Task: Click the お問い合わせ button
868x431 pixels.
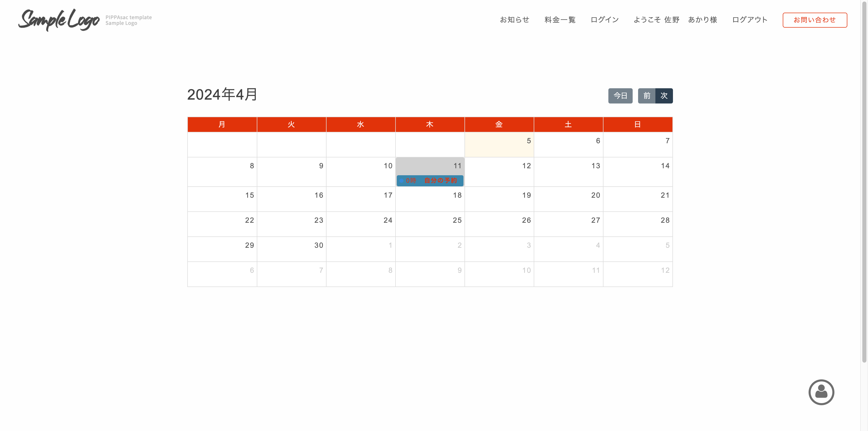Action: click(815, 20)
